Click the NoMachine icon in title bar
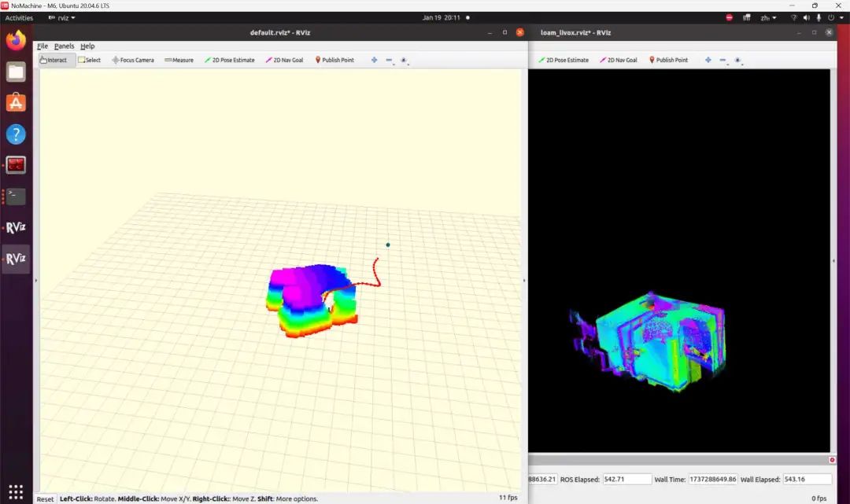This screenshot has width=850, height=504. [5, 6]
